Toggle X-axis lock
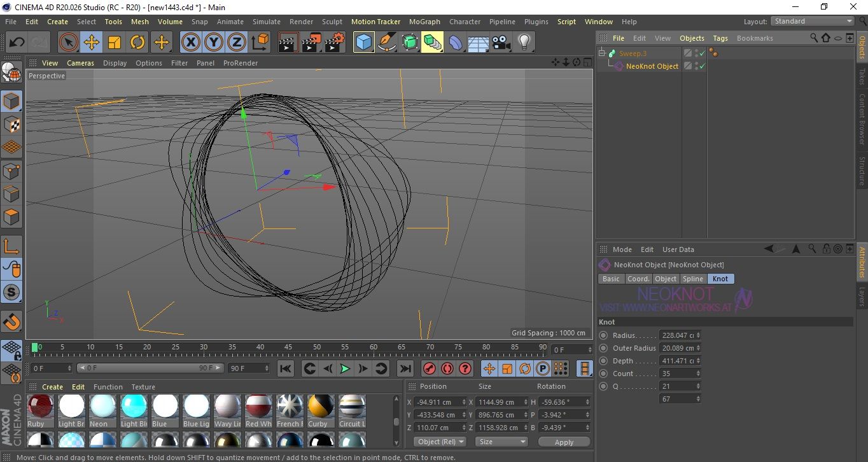 pyautogui.click(x=190, y=43)
